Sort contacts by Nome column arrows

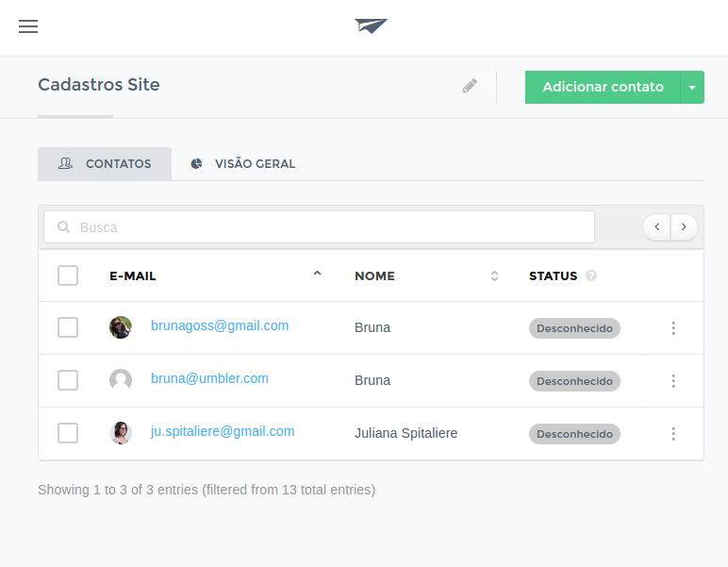[494, 275]
